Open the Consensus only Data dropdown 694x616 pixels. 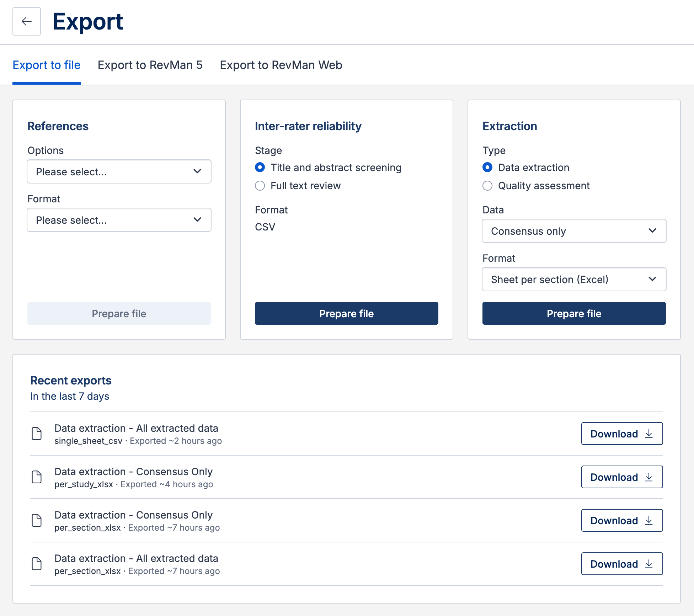[573, 231]
